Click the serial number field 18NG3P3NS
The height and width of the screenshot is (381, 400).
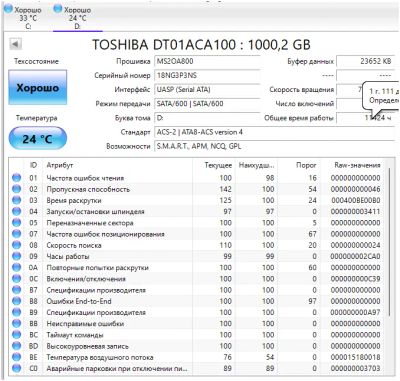[x=207, y=76]
